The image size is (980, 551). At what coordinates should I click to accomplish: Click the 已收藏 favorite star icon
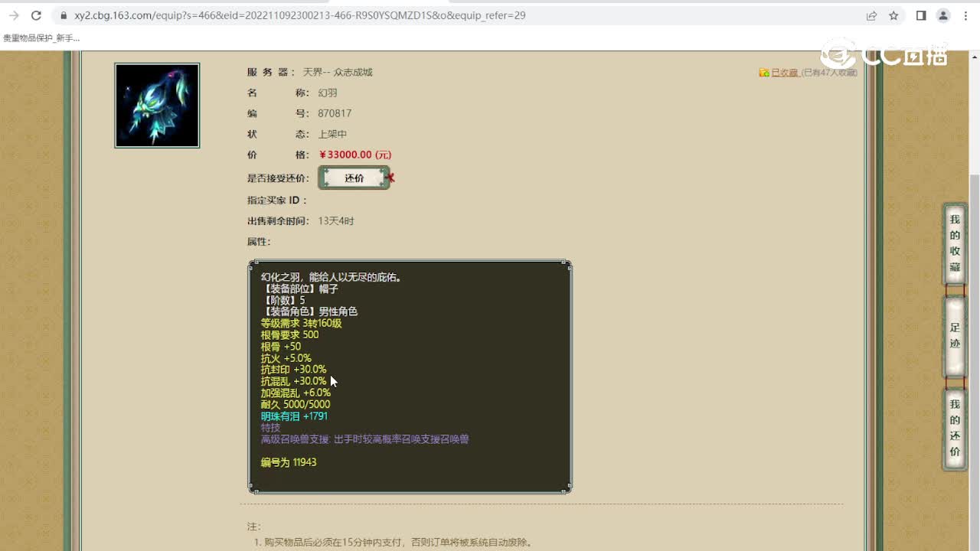[763, 73]
